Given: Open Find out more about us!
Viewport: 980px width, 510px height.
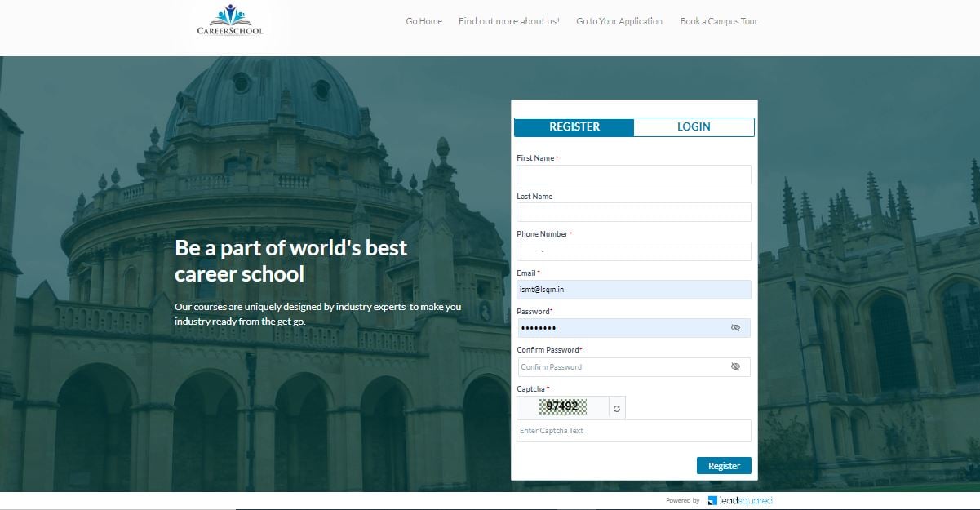Looking at the screenshot, I should (x=509, y=21).
